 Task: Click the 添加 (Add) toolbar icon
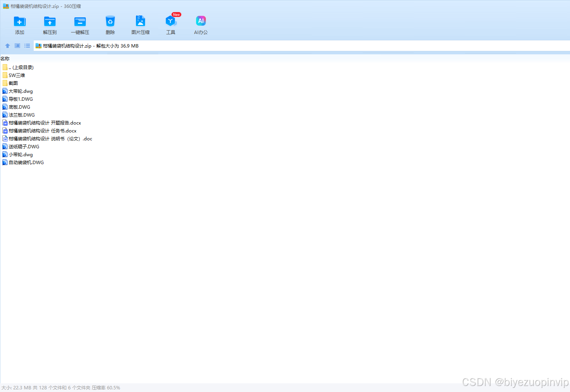(20, 22)
